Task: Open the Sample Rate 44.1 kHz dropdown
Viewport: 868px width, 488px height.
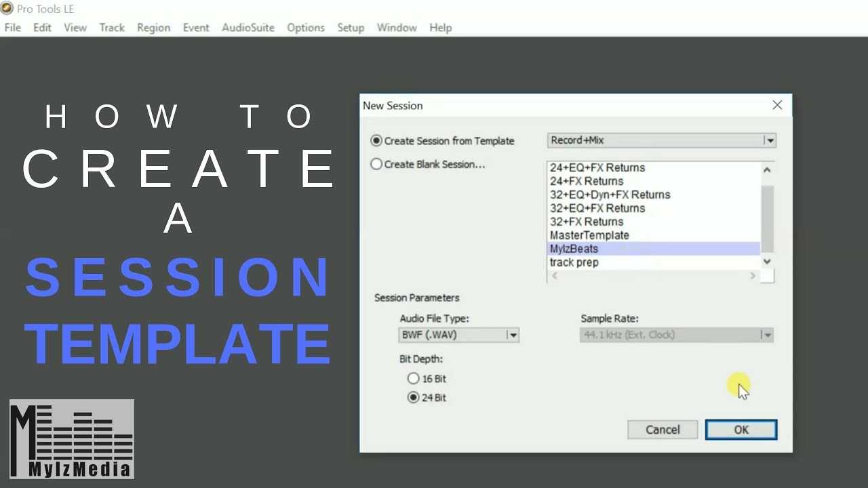Action: tap(677, 335)
